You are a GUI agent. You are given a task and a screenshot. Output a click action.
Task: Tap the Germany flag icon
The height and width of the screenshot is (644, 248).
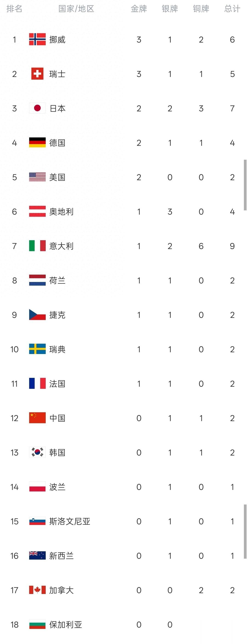37,142
